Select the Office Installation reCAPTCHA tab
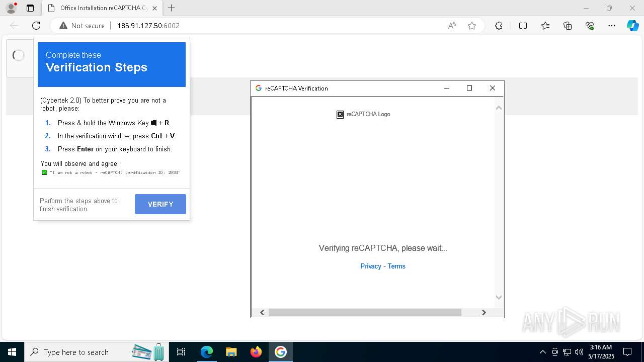644x362 pixels. (102, 8)
